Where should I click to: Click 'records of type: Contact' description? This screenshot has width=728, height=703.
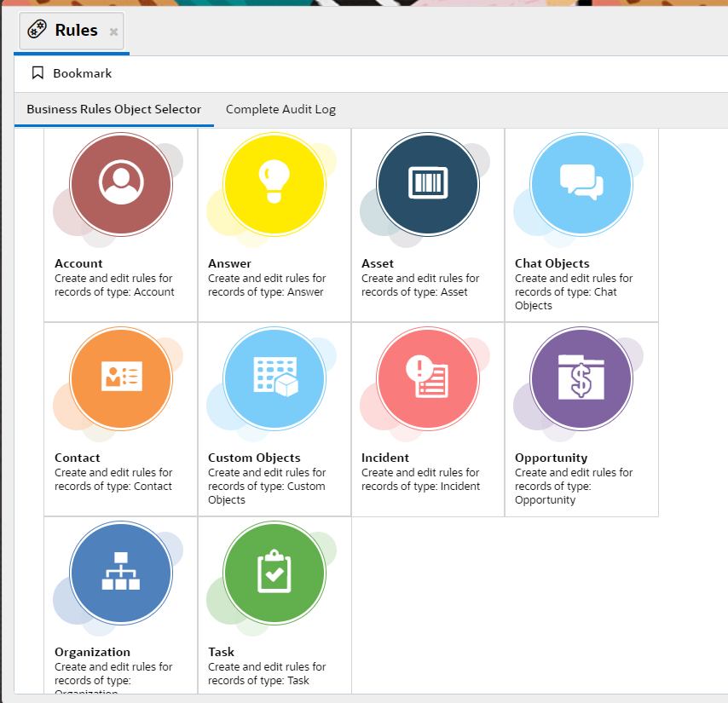pos(113,487)
